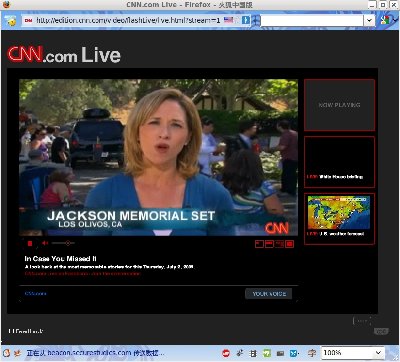Click the URL address field
400x362 pixels.
pos(128,20)
